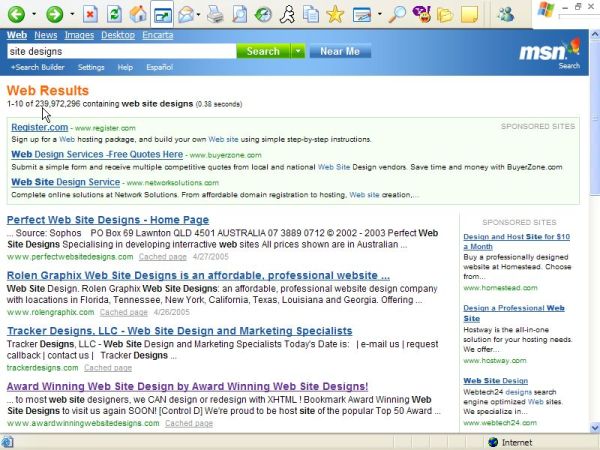The image size is (600, 450).
Task: Open the Register.com sponsored link
Action: [x=39, y=127]
